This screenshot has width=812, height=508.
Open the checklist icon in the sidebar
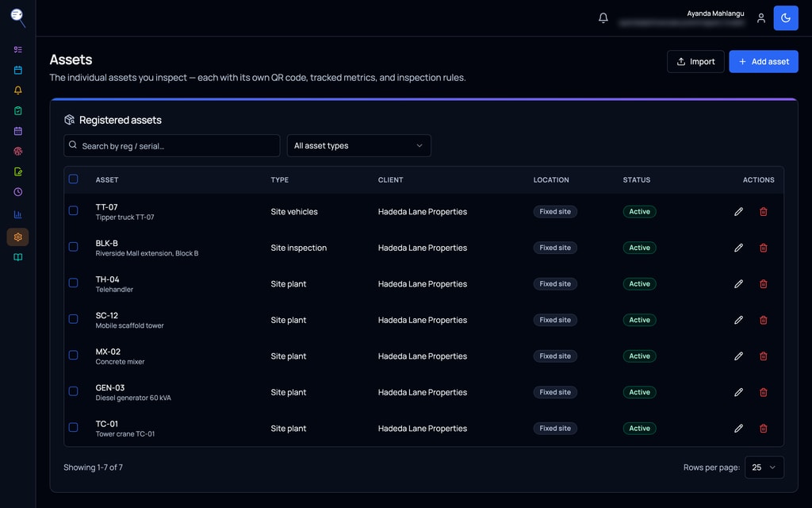(x=17, y=49)
